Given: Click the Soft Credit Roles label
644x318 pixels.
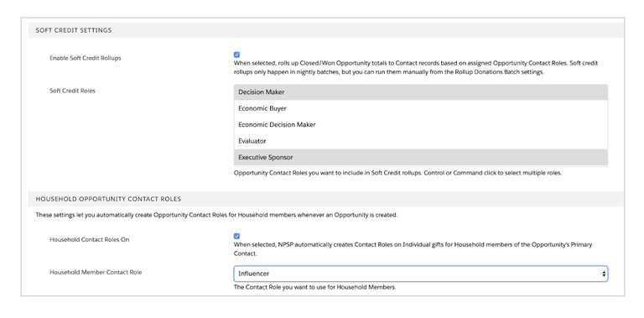Looking at the screenshot, I should [x=72, y=91].
